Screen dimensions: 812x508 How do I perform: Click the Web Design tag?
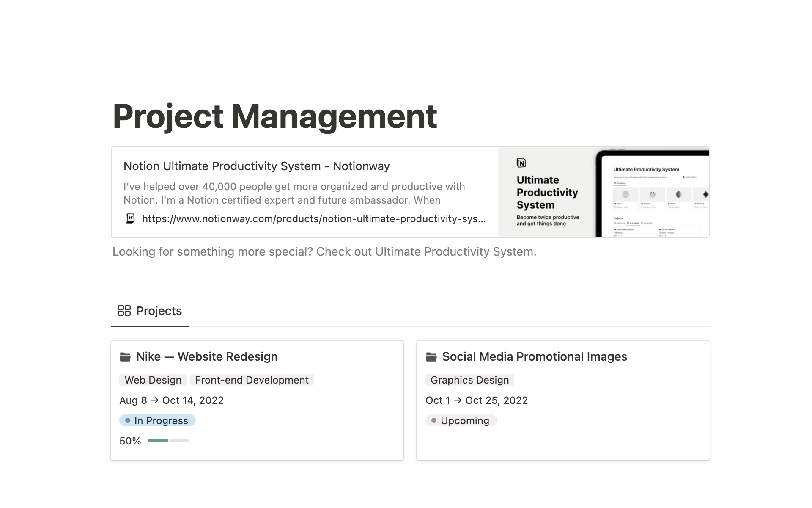153,380
